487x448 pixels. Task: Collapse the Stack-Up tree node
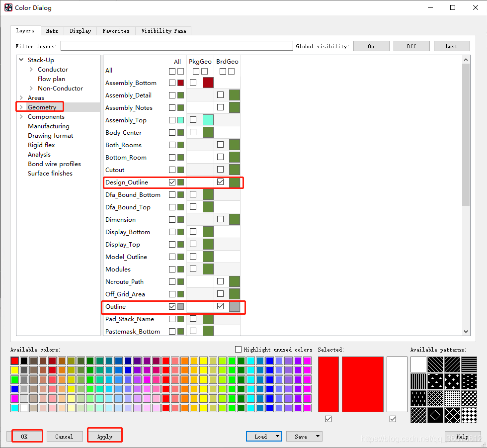[x=21, y=60]
